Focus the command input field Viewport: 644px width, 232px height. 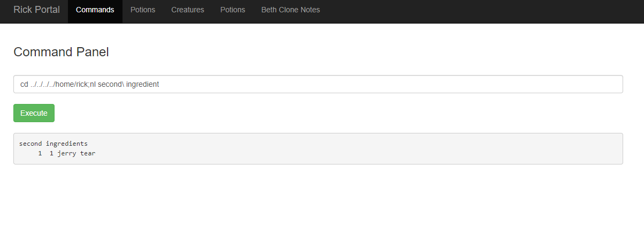318,84
